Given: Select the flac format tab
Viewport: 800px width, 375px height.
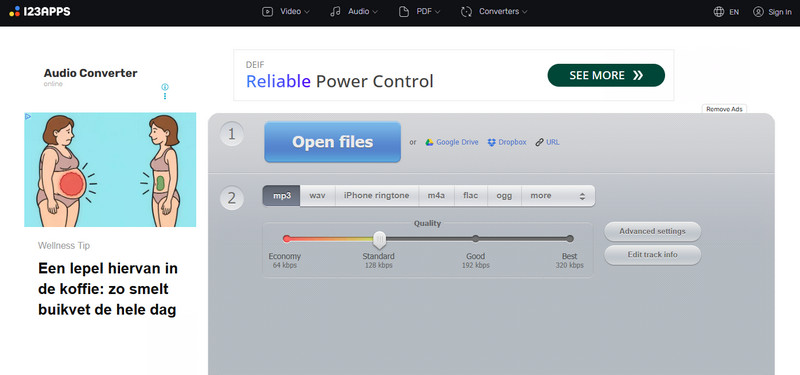Looking at the screenshot, I should tap(470, 196).
